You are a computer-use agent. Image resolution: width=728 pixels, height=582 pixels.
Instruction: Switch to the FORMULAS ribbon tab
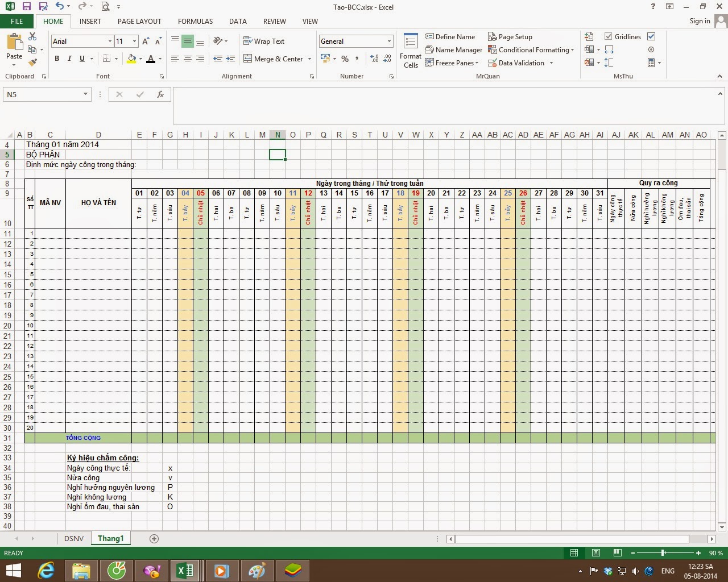195,21
